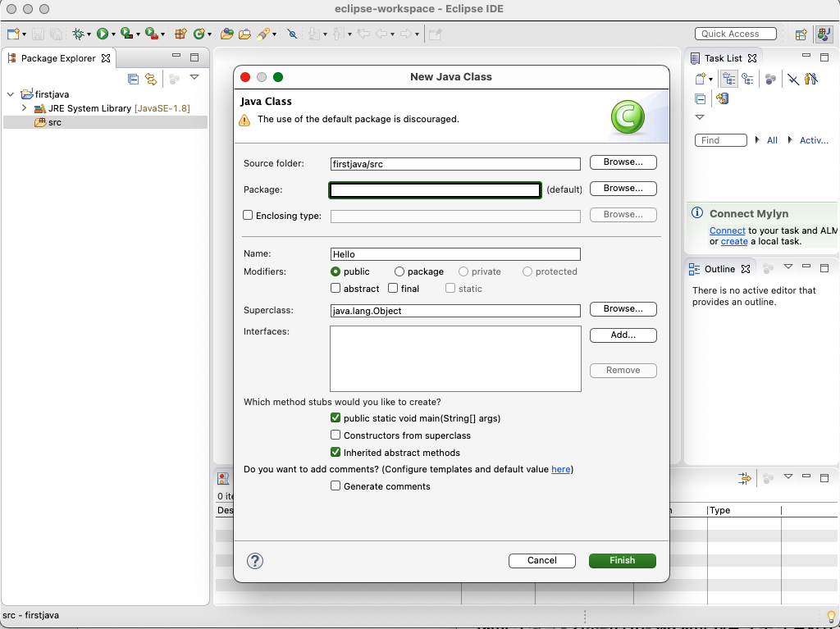
Task: Click the Open Task toolbar icon
Action: (244, 34)
